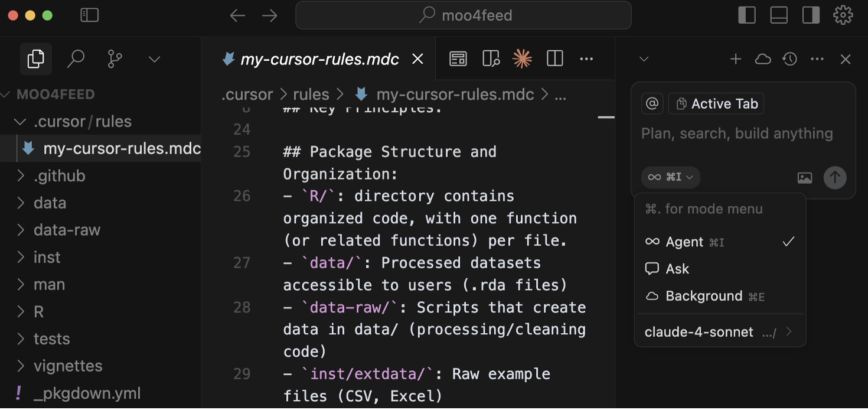The width and height of the screenshot is (868, 410).
Task: Toggle the right AI pane layout button
Action: click(811, 15)
